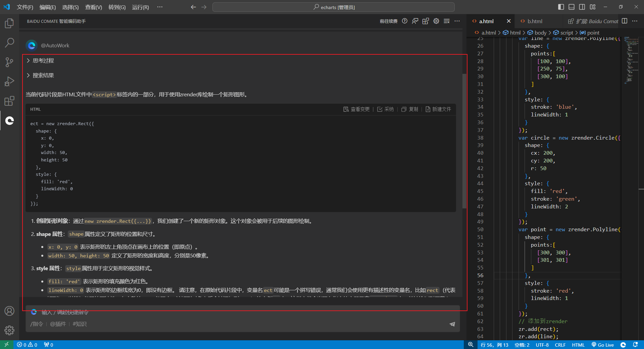Image resolution: width=644 pixels, height=349 pixels.
Task: Click script in breadcrumb path
Action: [x=563, y=33]
